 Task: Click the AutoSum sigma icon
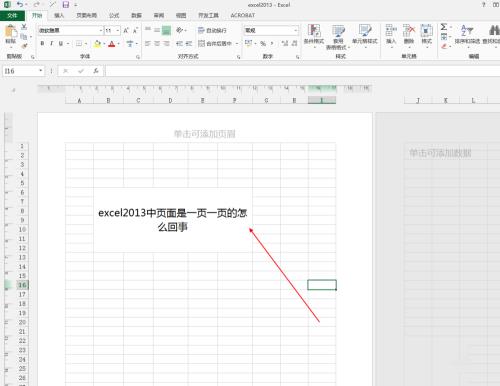pos(444,27)
